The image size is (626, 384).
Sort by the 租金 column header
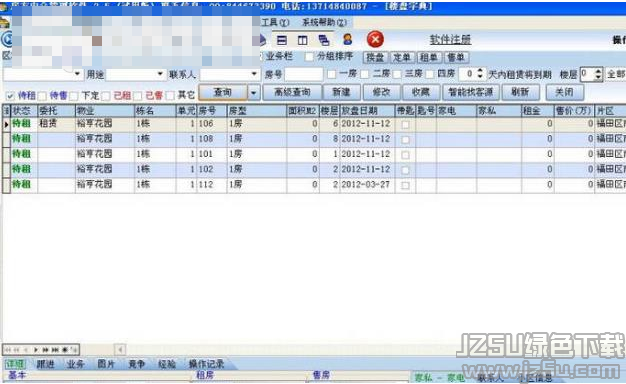537,111
